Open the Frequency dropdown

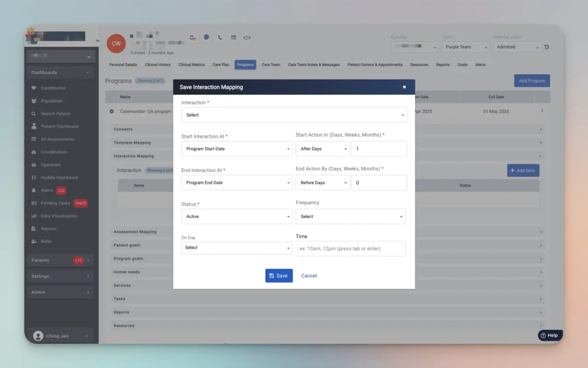pyautogui.click(x=351, y=217)
